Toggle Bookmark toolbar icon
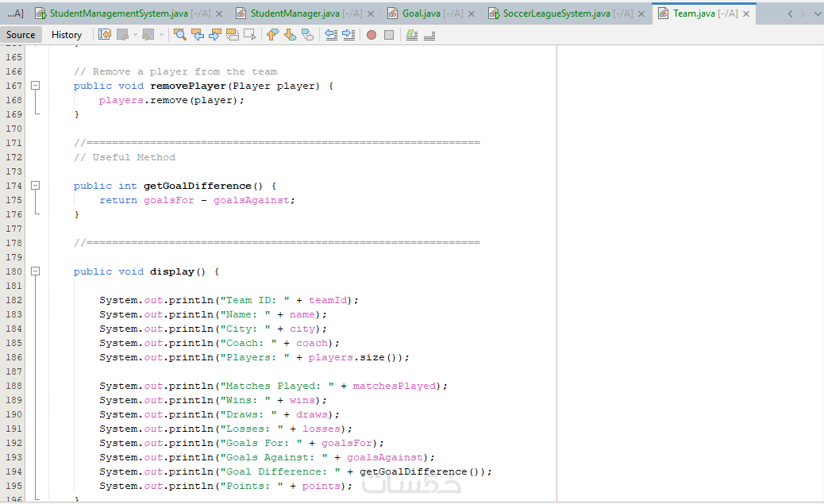Screen dimensions: 824x504 (308, 35)
